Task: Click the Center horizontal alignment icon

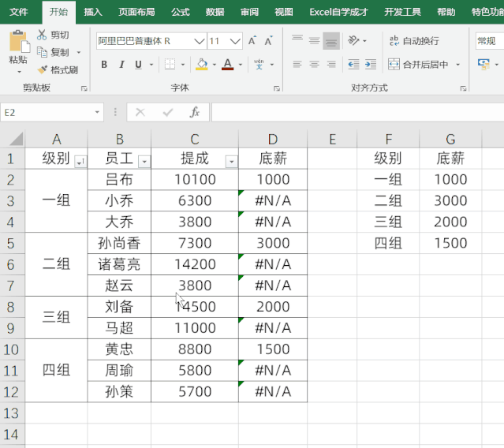Action: pyautogui.click(x=314, y=65)
